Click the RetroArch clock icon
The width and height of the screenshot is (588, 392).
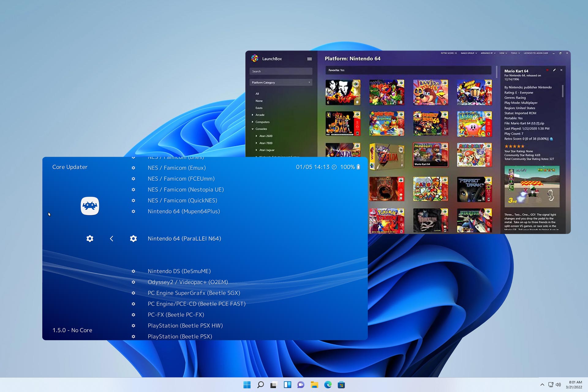334,167
